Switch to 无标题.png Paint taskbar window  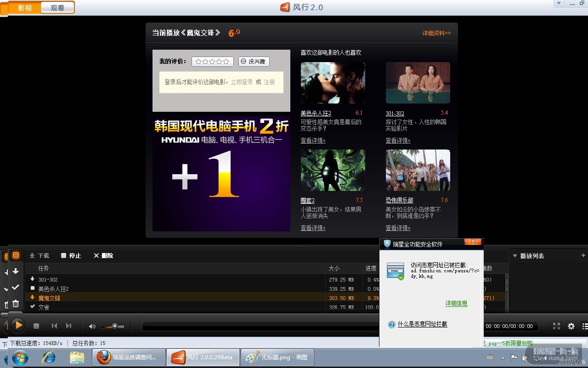click(x=277, y=357)
